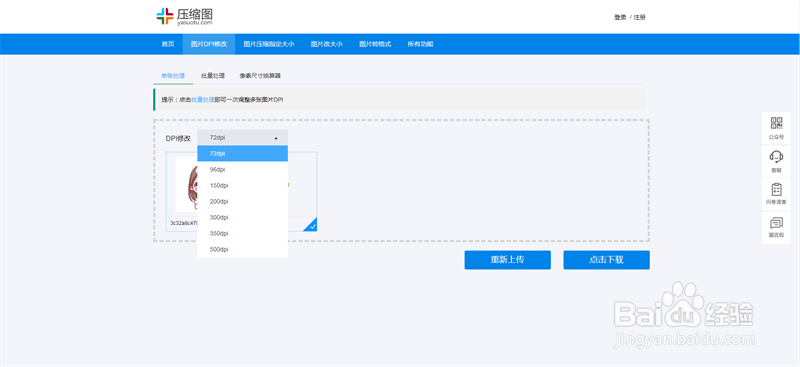Switch to the 批量处理 tab
The width and height of the screenshot is (800, 367).
[213, 76]
